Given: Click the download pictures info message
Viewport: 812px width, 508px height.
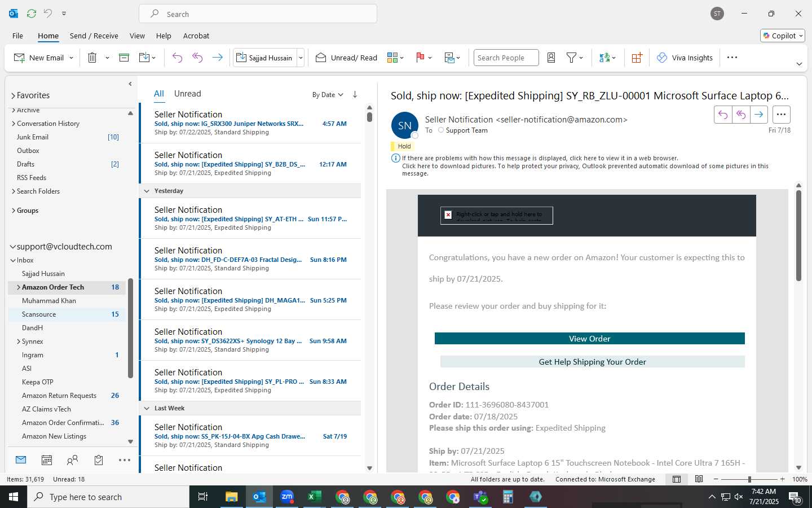Looking at the screenshot, I should (x=585, y=169).
